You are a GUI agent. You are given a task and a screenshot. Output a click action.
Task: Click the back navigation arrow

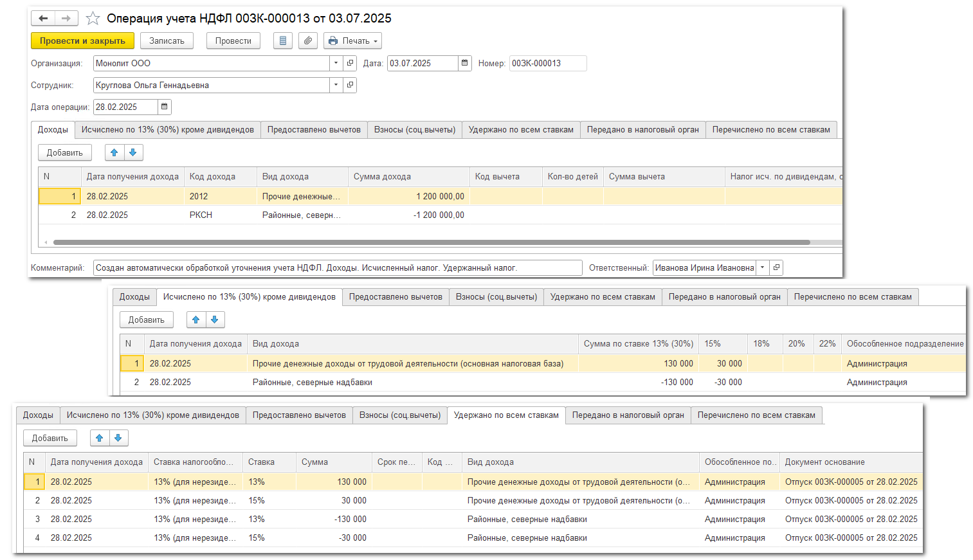pos(43,19)
